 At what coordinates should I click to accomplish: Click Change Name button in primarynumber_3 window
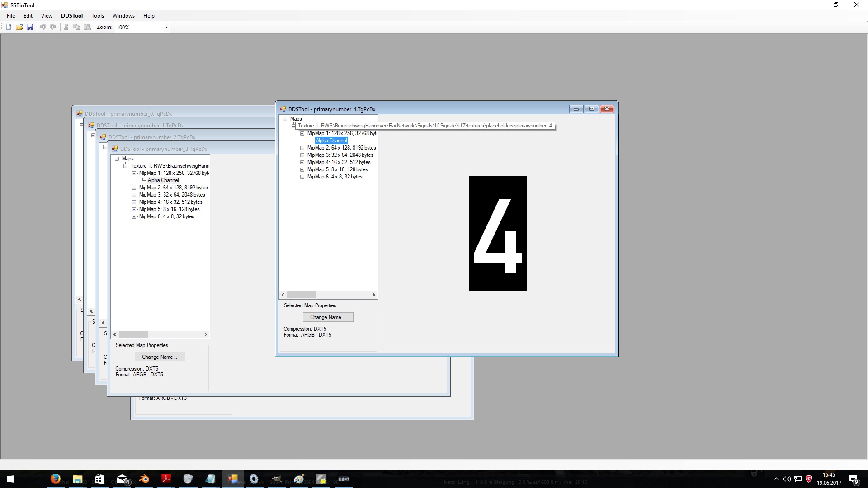point(160,357)
